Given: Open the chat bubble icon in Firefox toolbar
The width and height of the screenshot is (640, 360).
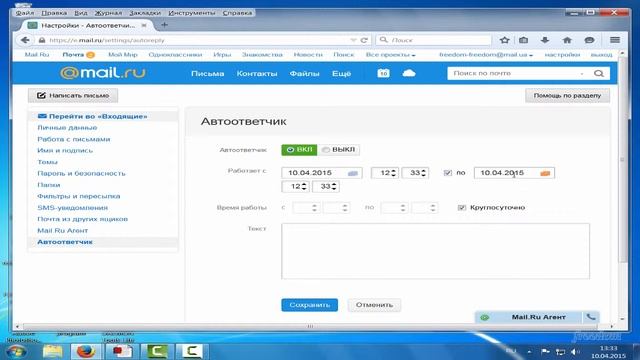Looking at the screenshot, I should point(589,40).
